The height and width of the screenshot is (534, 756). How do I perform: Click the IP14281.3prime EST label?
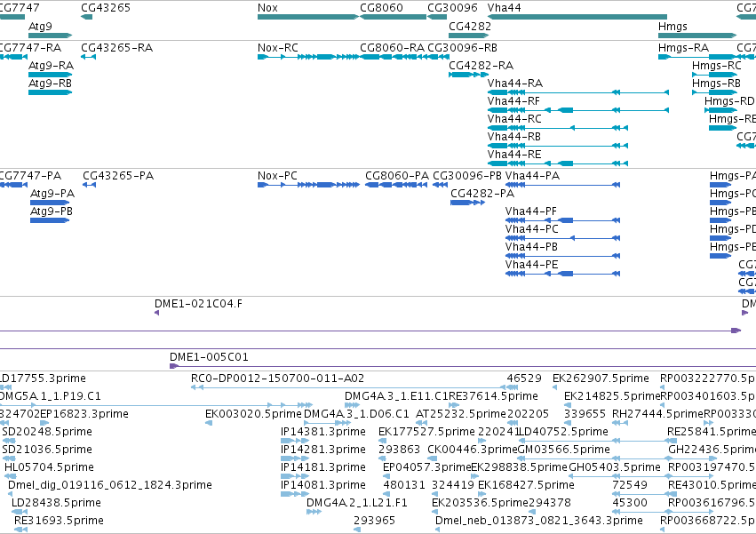coord(323,450)
